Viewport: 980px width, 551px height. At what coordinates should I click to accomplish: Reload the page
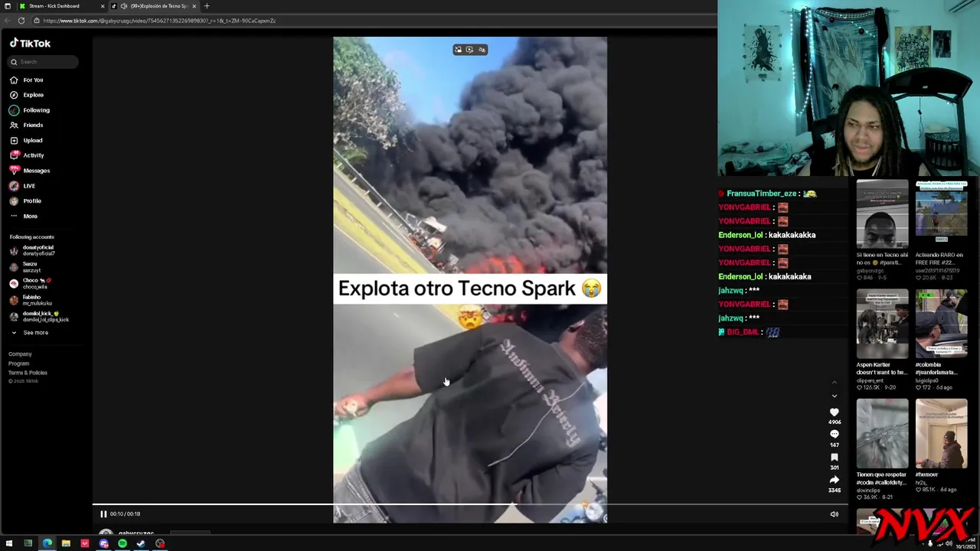[x=21, y=21]
